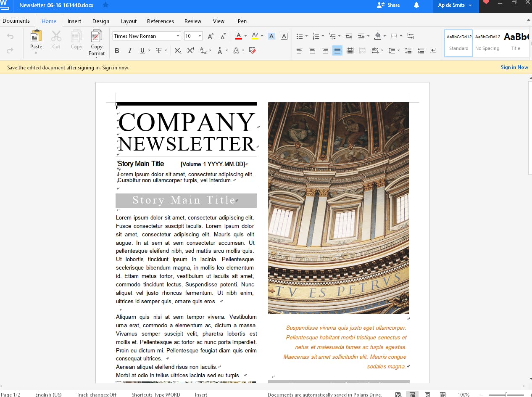This screenshot has height=397, width=532.
Task: Click the text direction icon
Action: [x=411, y=36]
